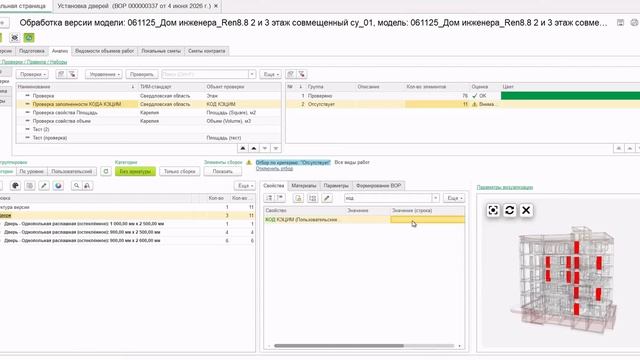This screenshot has width=640, height=360.
Task: Click the Значение (строка) cell for КОД КЭЦИМ
Action: pos(427,220)
